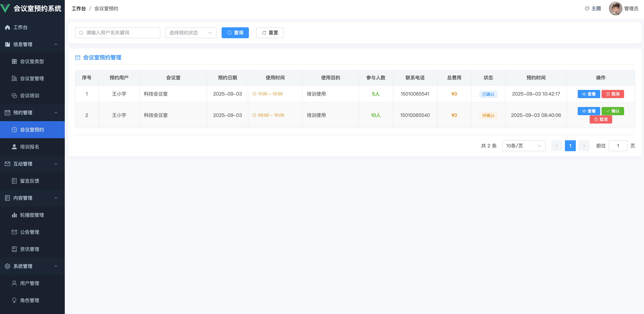
Task: Focus the username keyword search field
Action: [117, 33]
